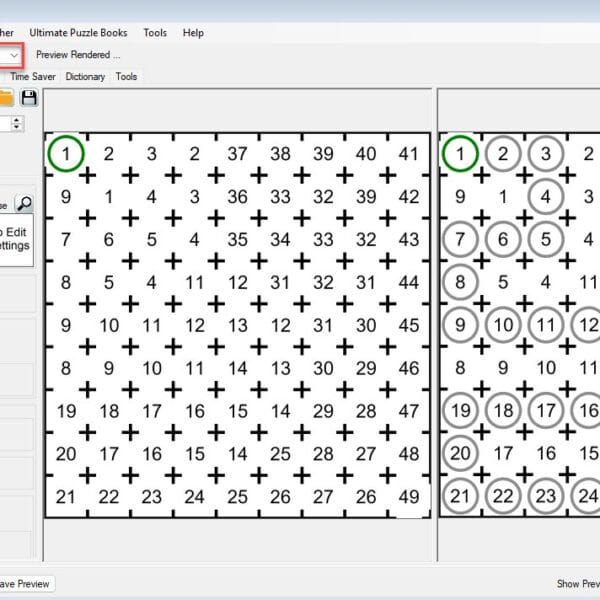
Task: Click the Edit Settings button
Action: 15,239
